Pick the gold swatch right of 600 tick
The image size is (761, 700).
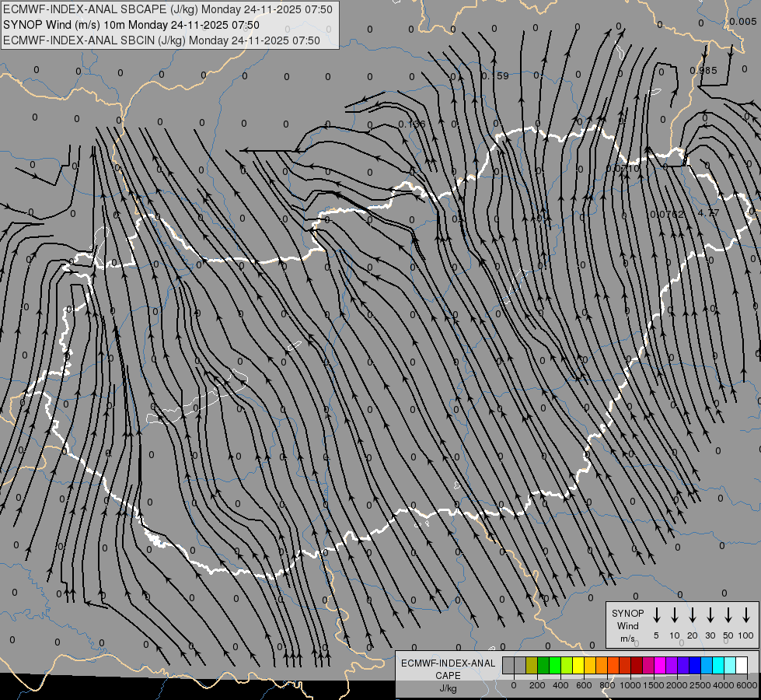590,665
